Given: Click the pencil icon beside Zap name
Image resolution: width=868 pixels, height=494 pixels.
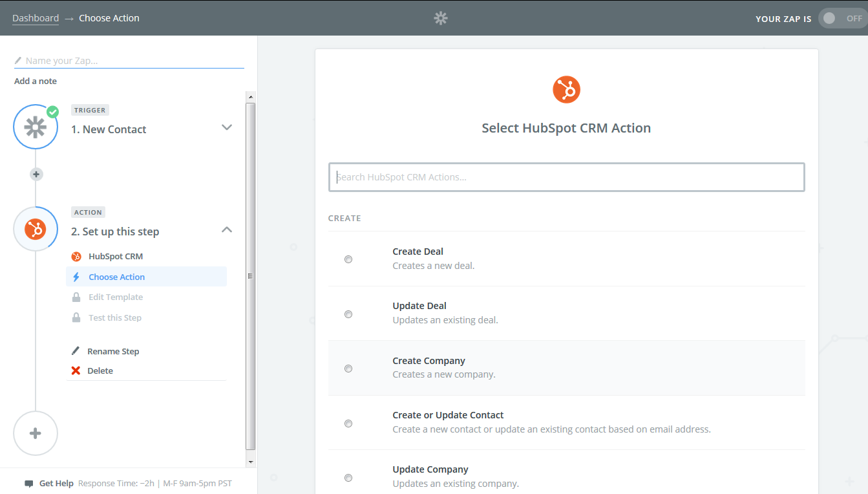Looking at the screenshot, I should point(18,61).
